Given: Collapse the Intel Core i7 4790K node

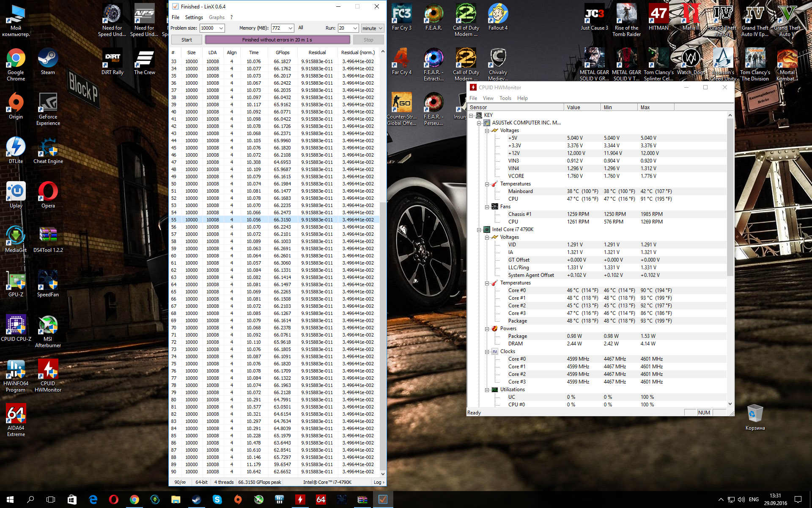Looking at the screenshot, I should 479,230.
